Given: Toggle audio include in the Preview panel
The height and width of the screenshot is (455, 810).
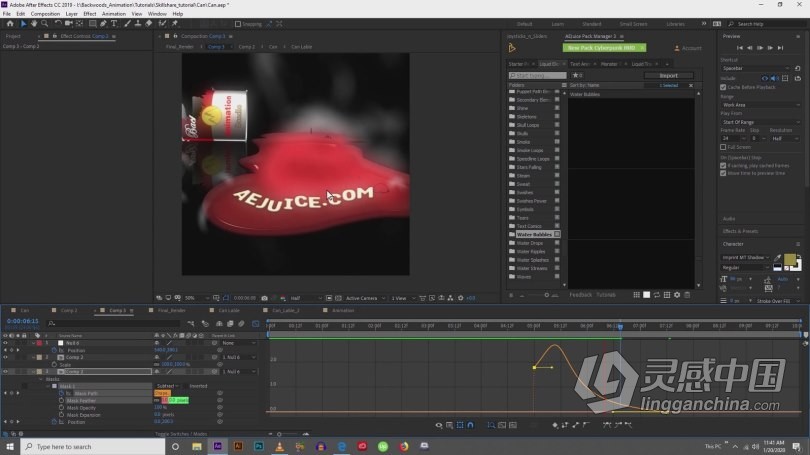Looking at the screenshot, I should 775,79.
